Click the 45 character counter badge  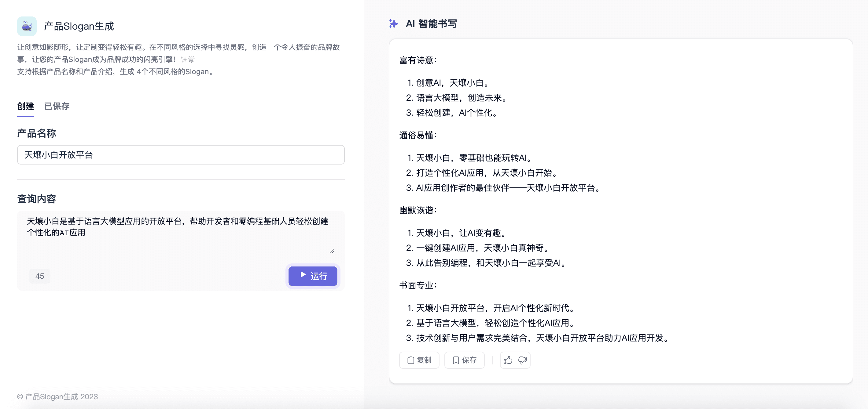click(x=40, y=276)
